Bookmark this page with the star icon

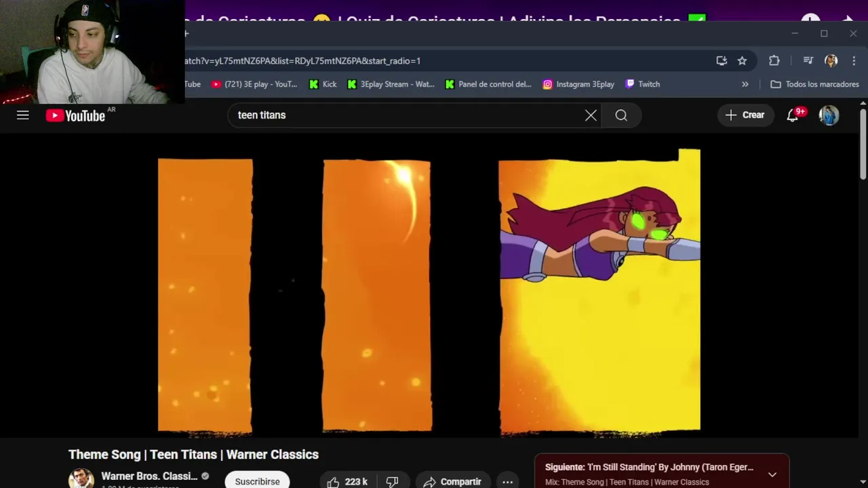click(x=742, y=61)
